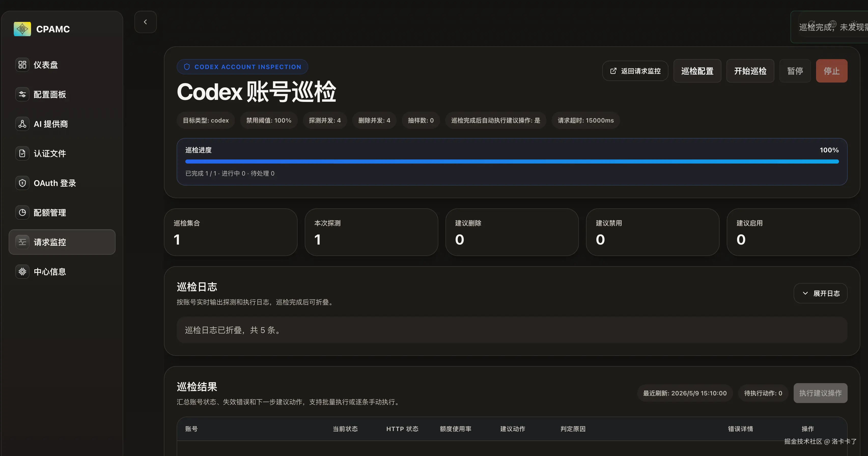The image size is (868, 456).
Task: Start inspection with 开始巡检
Action: point(750,71)
